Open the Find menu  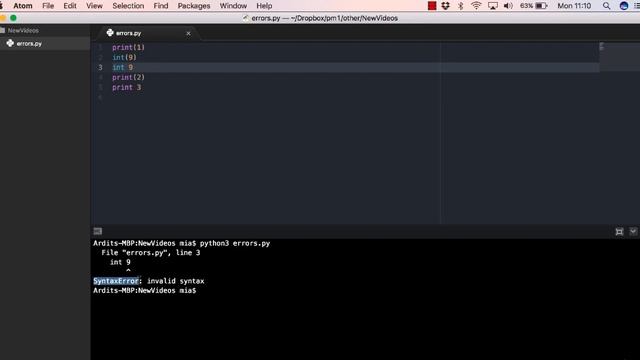(160, 6)
